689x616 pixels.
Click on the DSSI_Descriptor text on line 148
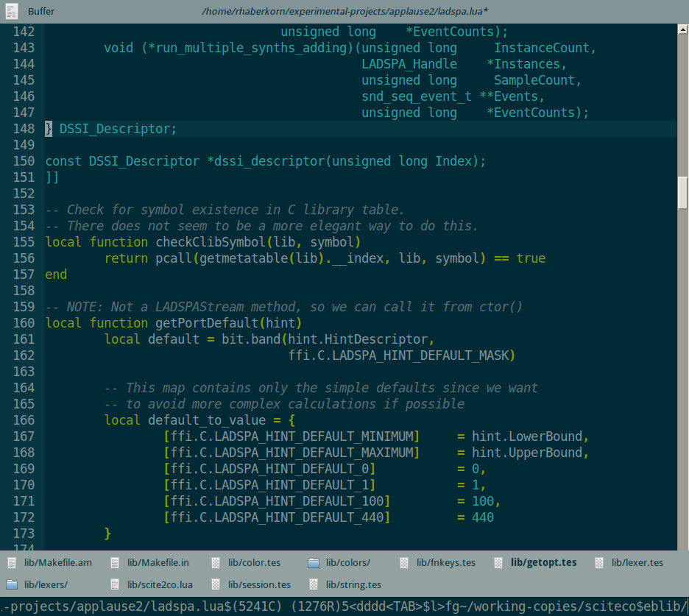(x=114, y=129)
